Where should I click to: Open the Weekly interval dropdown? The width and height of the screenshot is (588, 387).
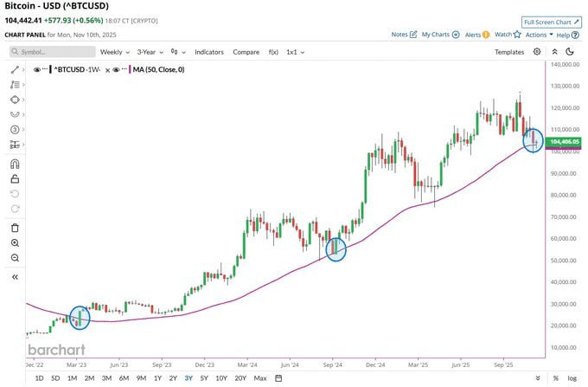115,52
